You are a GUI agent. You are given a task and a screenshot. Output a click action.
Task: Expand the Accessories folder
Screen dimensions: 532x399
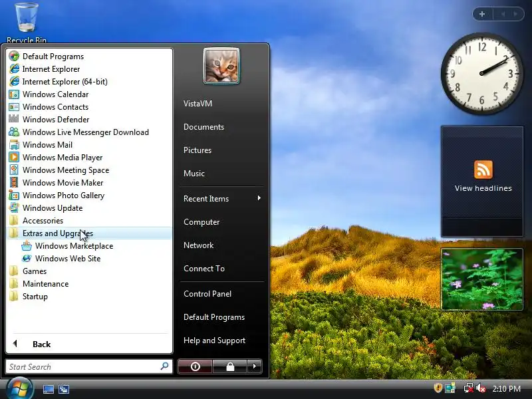(x=89, y=221)
